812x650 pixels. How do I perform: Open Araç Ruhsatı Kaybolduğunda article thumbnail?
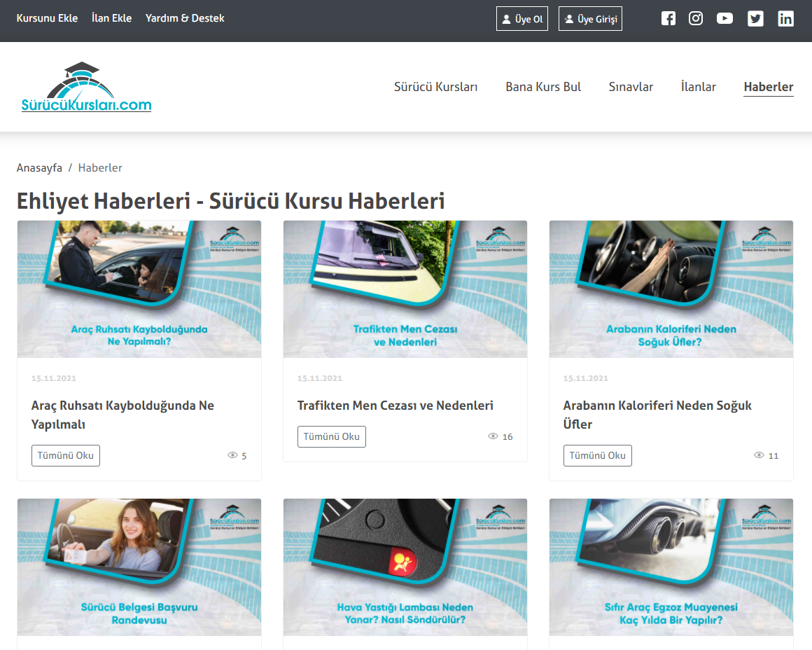139,289
